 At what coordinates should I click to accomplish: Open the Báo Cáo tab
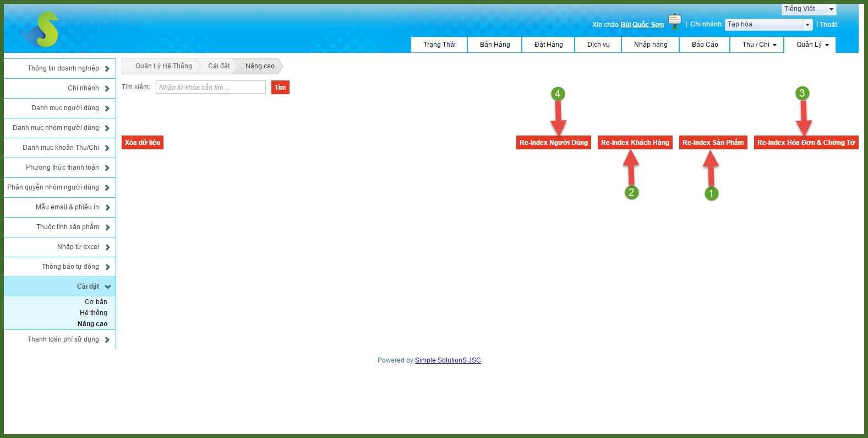point(705,45)
